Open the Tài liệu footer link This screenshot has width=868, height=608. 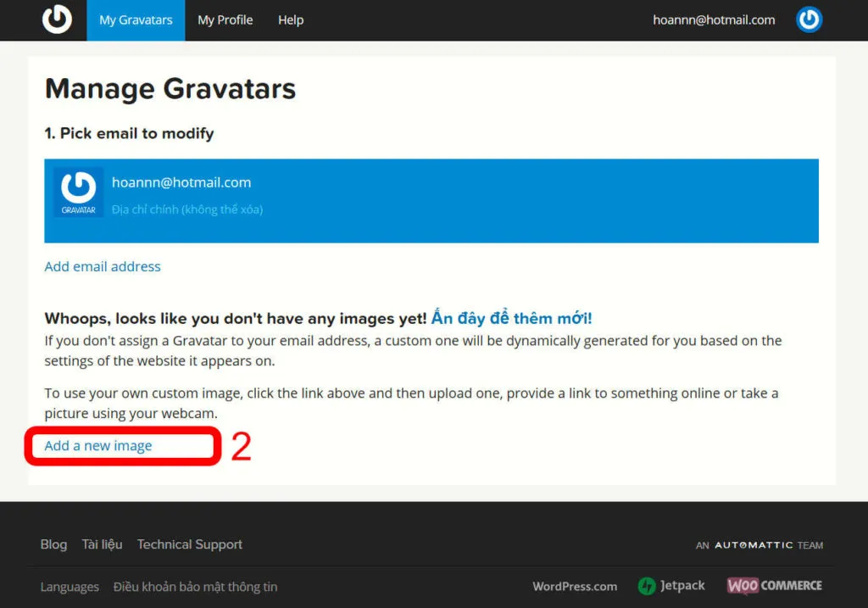tap(102, 544)
